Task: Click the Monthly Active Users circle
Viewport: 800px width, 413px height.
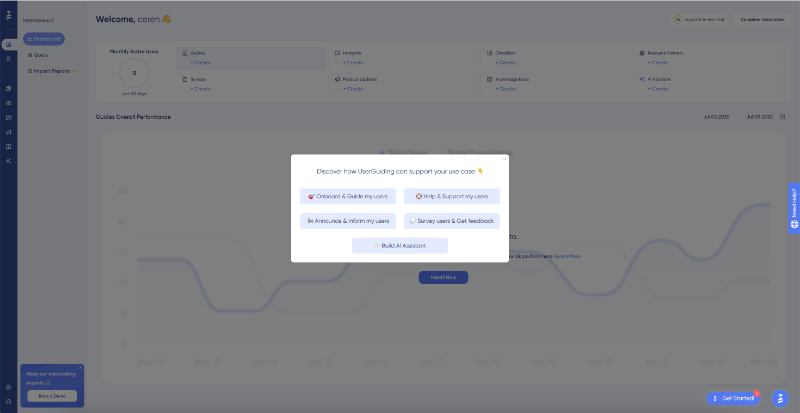Action: coord(134,73)
